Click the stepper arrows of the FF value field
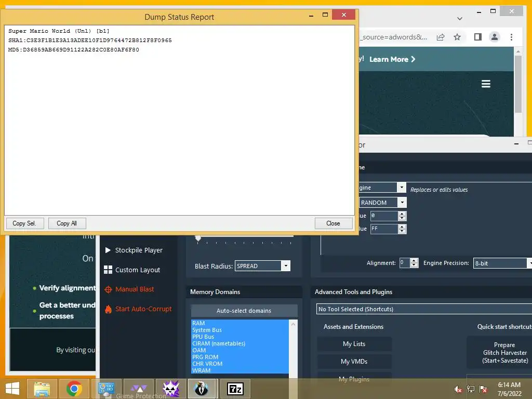Screen dimensions: 532x399 pyautogui.click(x=402, y=229)
